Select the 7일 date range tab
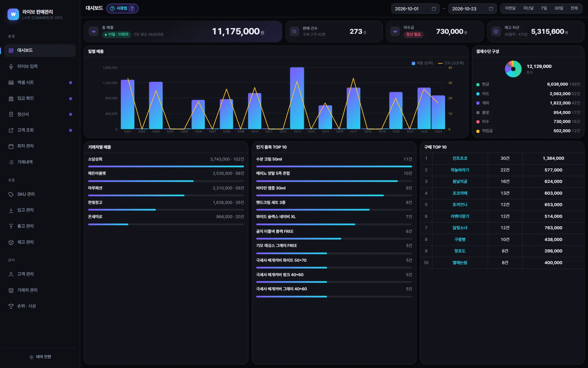588x368 pixels. point(544,8)
